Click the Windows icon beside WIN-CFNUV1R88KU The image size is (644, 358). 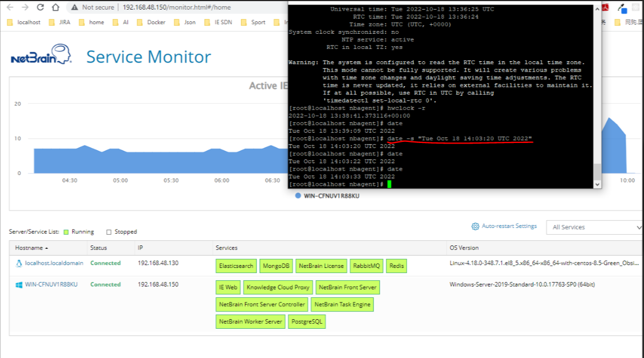click(x=19, y=285)
